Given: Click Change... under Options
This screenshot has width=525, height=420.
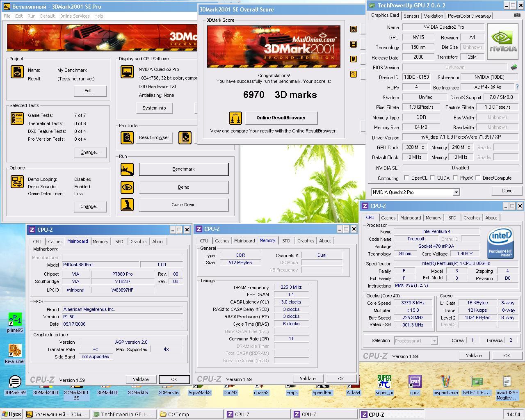Looking at the screenshot, I should point(90,206).
